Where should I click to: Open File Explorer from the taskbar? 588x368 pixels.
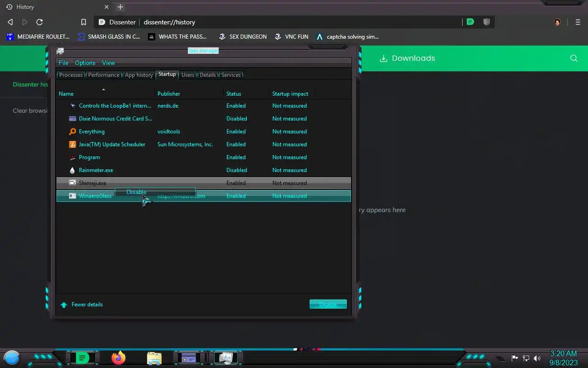pos(154,358)
